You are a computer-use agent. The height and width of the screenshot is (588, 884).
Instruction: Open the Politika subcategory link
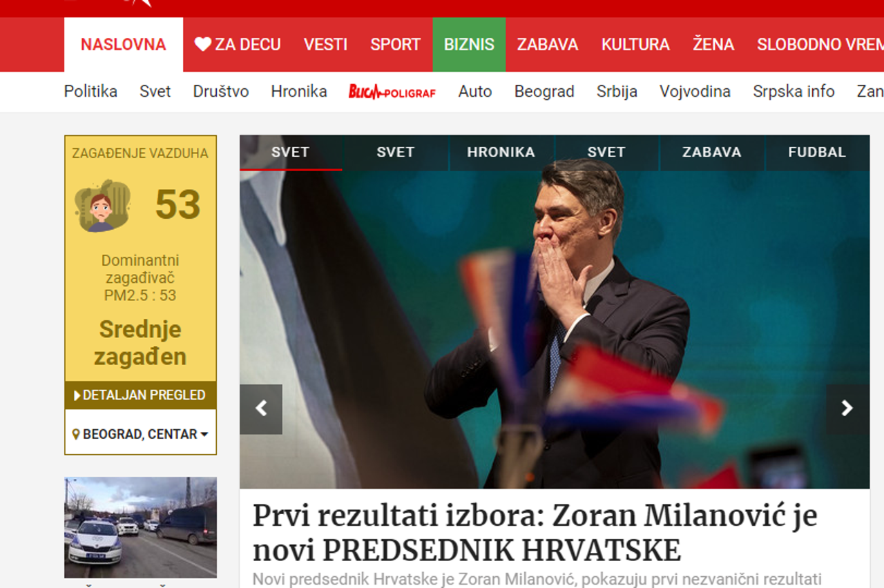click(90, 92)
